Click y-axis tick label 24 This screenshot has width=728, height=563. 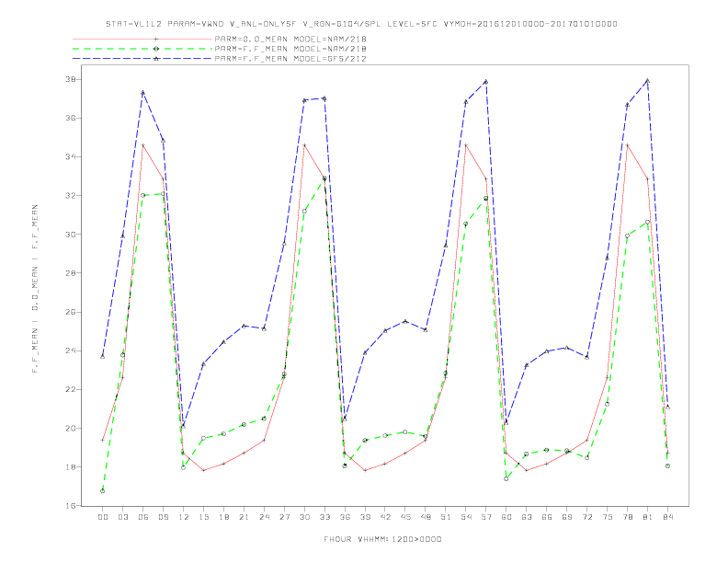click(70, 350)
